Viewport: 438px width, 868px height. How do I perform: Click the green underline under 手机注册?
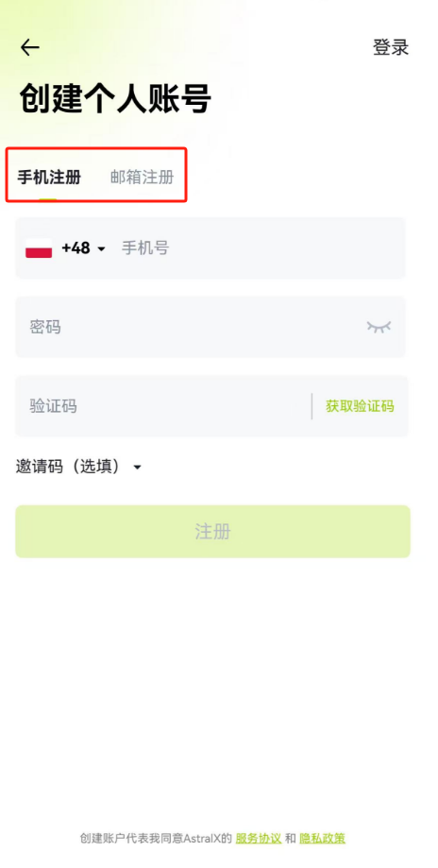(x=47, y=198)
